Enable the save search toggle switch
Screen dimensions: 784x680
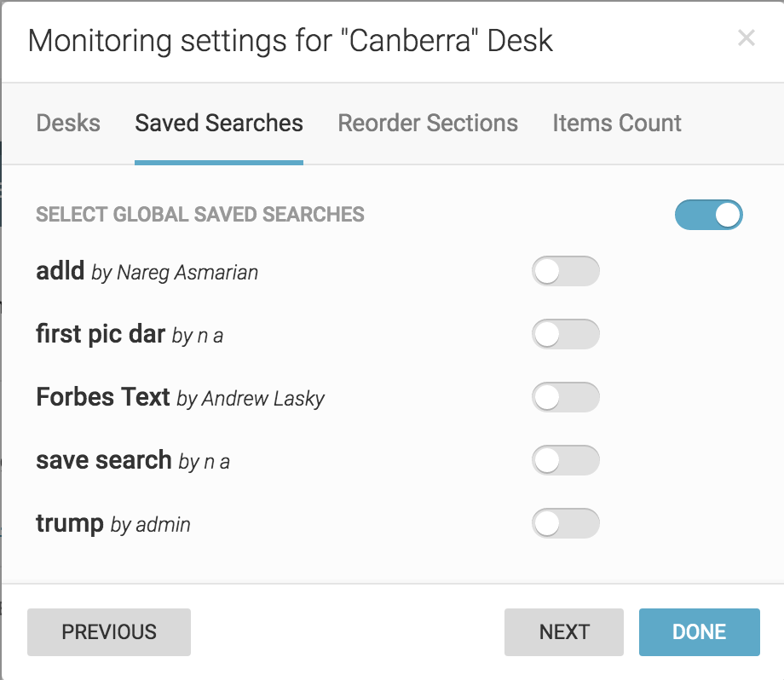pos(565,460)
